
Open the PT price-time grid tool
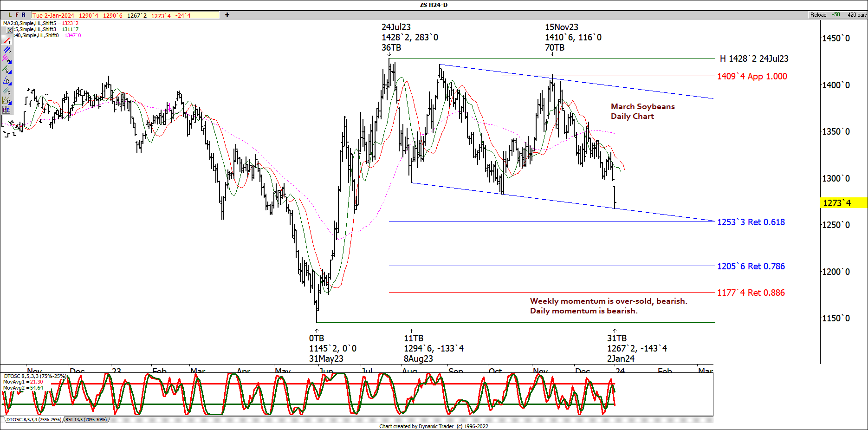click(6, 110)
